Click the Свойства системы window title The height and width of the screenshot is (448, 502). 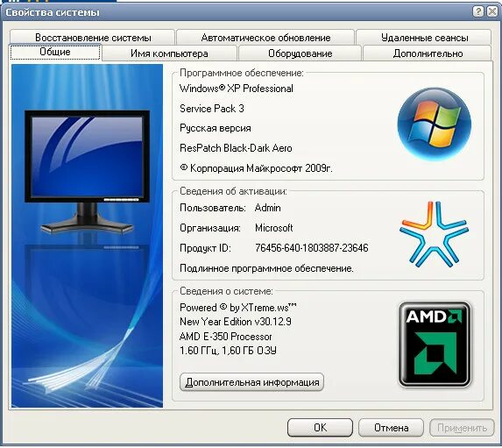pos(53,12)
